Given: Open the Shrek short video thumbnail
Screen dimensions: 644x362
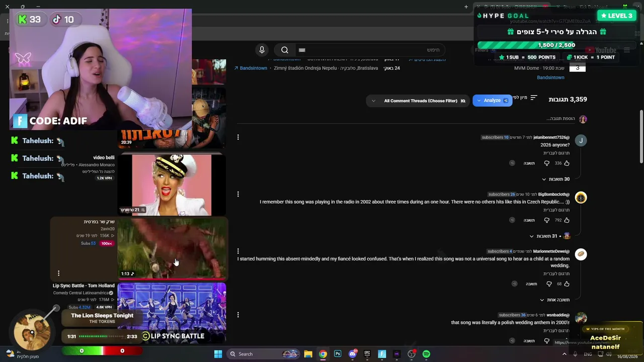Looking at the screenshot, I should point(172,248).
